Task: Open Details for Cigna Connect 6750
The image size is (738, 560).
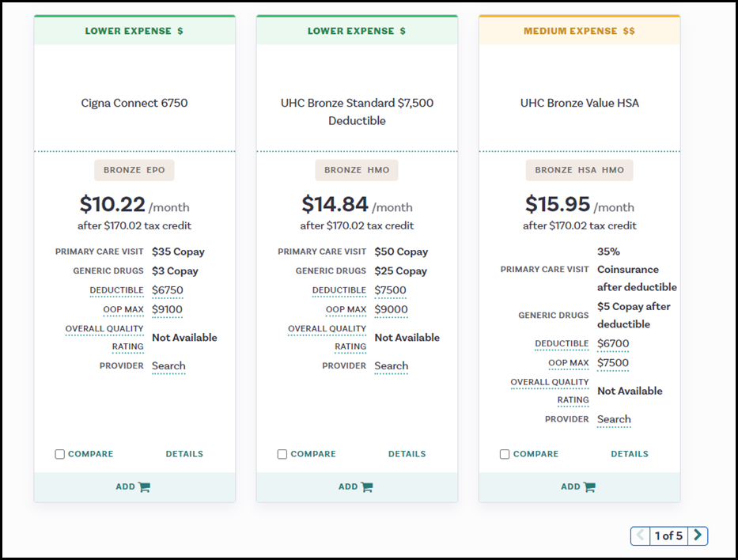Action: (184, 454)
